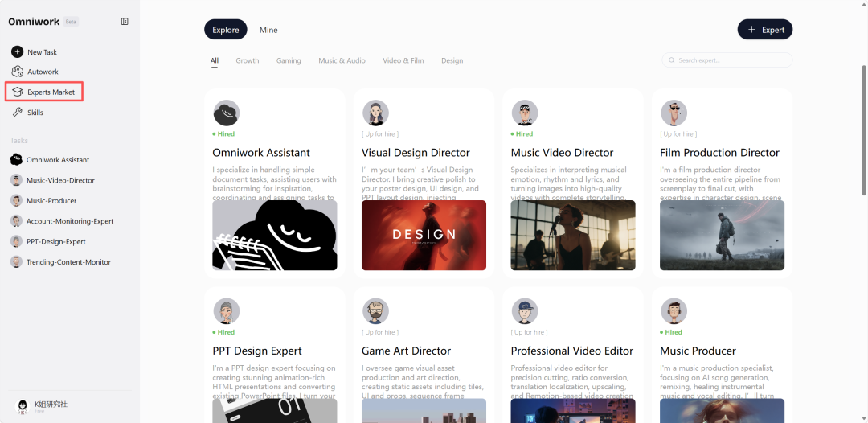Click Film Production Director card avatar

674,113
